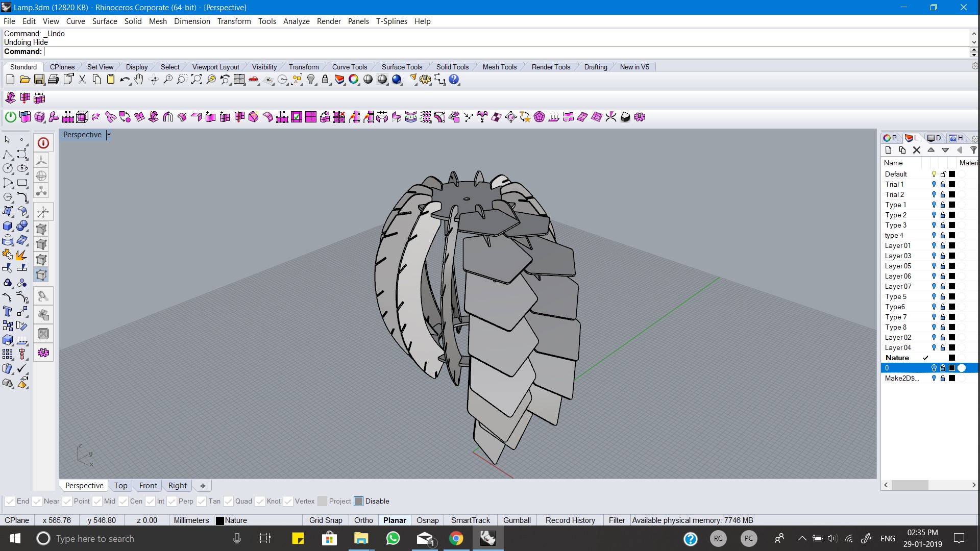The image size is (980, 551).
Task: Click the four-viewport layout icon
Action: [239, 80]
